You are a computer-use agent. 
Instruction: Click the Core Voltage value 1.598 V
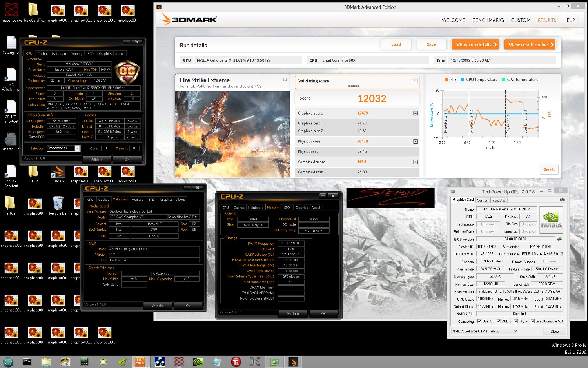coord(100,80)
